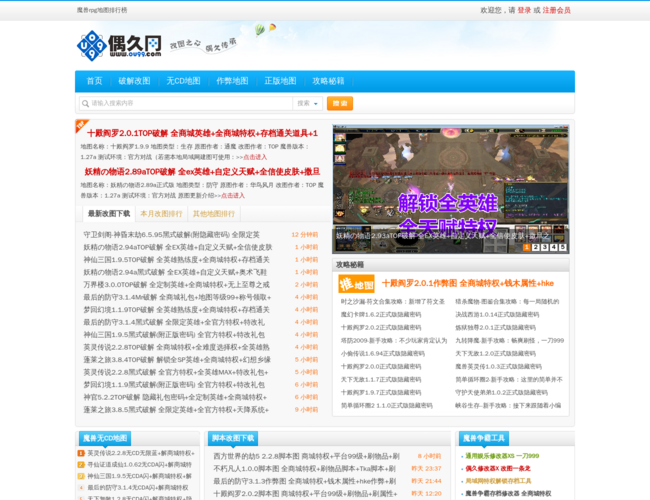Open 简单循环圈2 1.1.0正式版隐藏密码
This screenshot has width=650, height=500.
coord(387,405)
